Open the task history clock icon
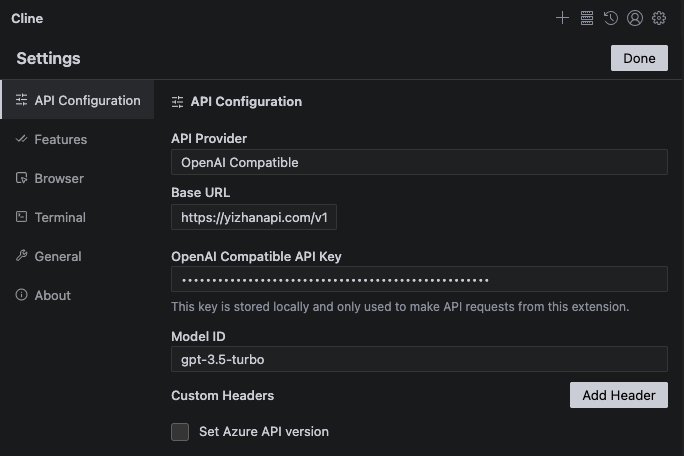684x456 pixels. pyautogui.click(x=611, y=18)
